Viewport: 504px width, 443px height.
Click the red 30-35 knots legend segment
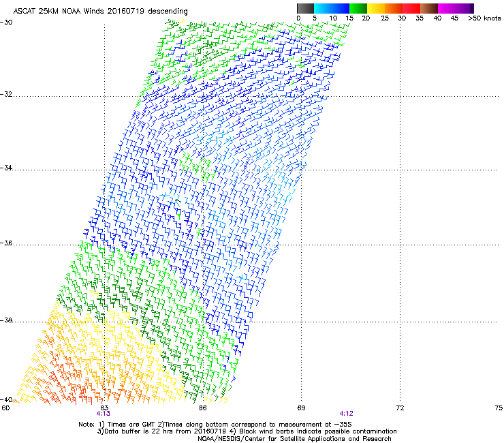click(411, 8)
